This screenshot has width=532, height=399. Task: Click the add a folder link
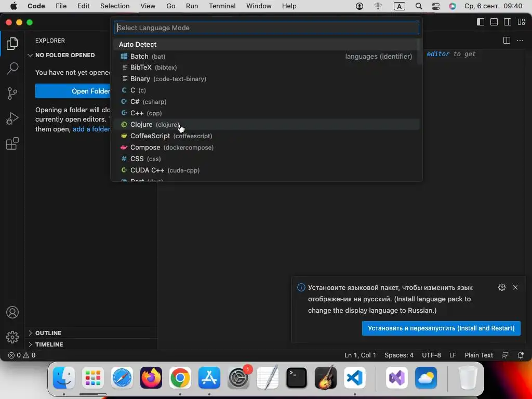click(91, 129)
